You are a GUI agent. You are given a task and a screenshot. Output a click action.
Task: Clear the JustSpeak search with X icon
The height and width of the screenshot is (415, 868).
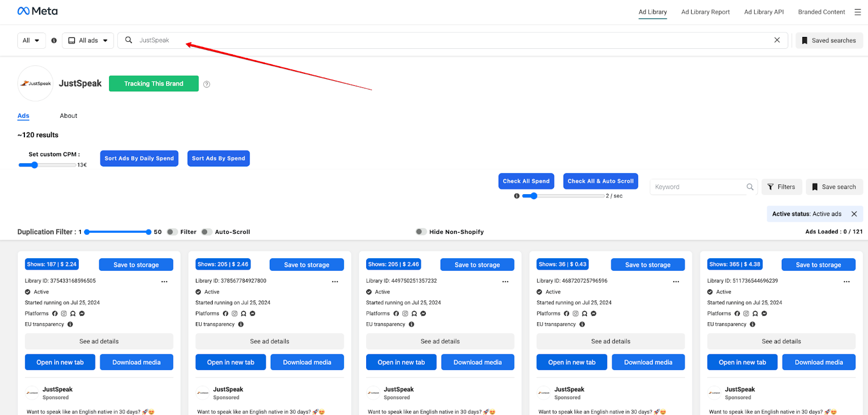pos(777,40)
